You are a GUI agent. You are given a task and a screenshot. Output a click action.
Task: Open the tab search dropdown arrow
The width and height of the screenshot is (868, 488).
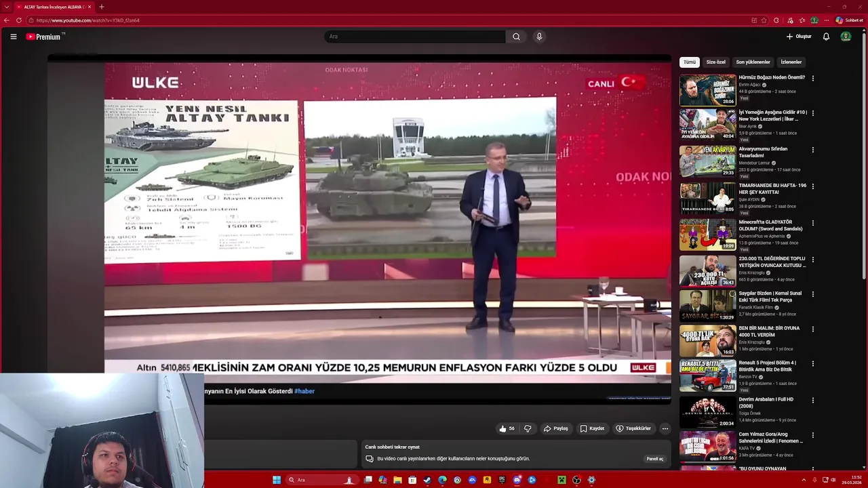click(x=7, y=7)
